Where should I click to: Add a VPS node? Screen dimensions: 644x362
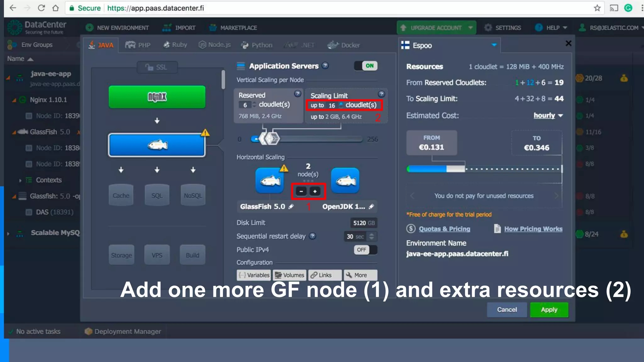click(157, 255)
